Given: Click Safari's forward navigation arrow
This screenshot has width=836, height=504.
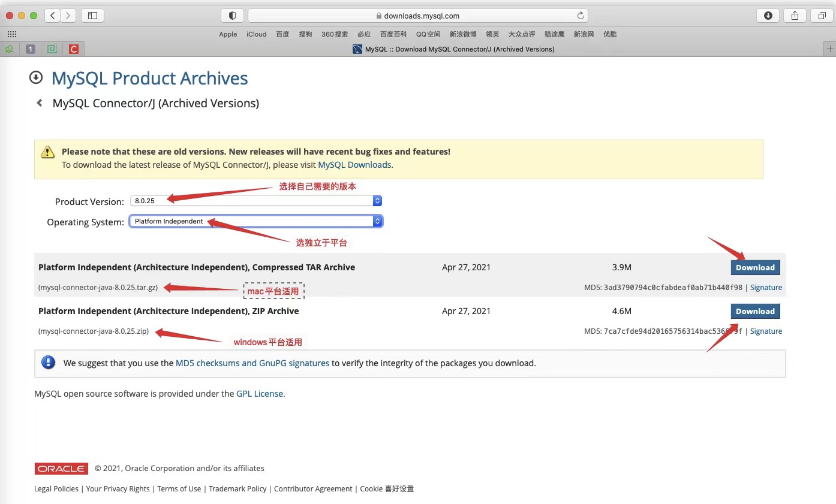Looking at the screenshot, I should coord(68,16).
